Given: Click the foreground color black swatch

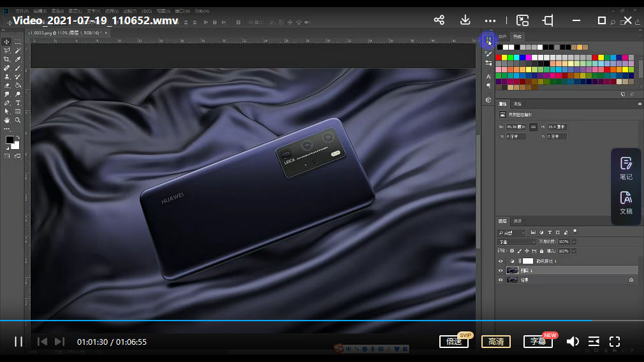Looking at the screenshot, I should click(10, 140).
